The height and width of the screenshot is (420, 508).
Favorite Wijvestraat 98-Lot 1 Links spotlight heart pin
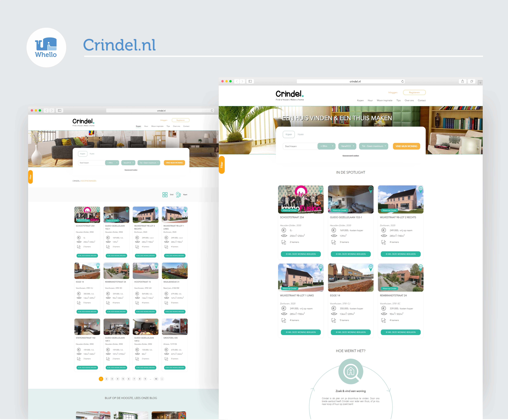pyautogui.click(x=321, y=268)
